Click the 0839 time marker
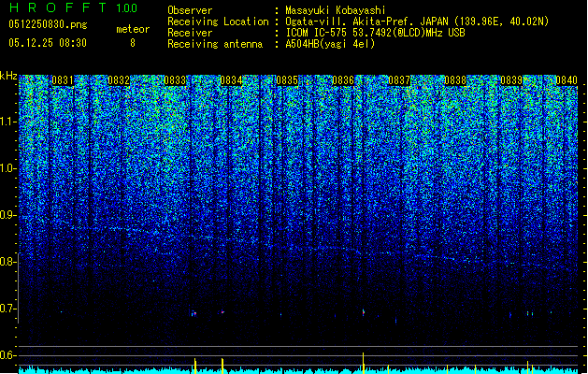The height and width of the screenshot is (374, 588). click(511, 80)
